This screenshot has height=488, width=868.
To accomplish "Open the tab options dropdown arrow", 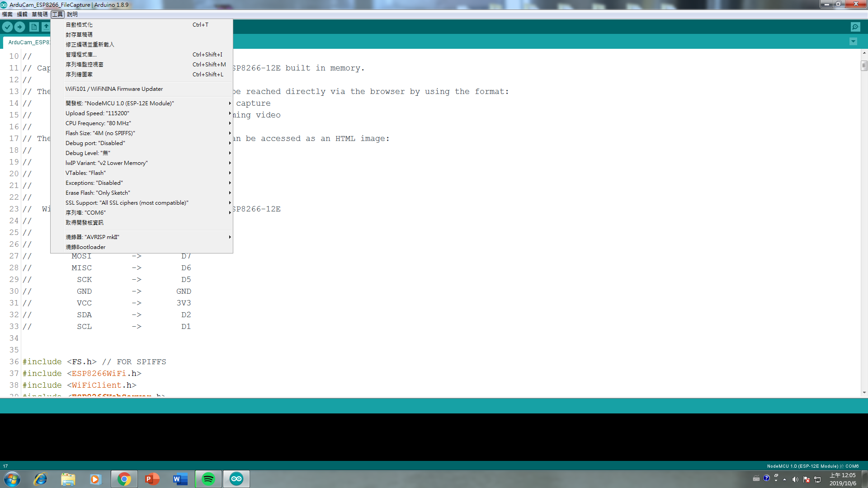I will 853,42.
